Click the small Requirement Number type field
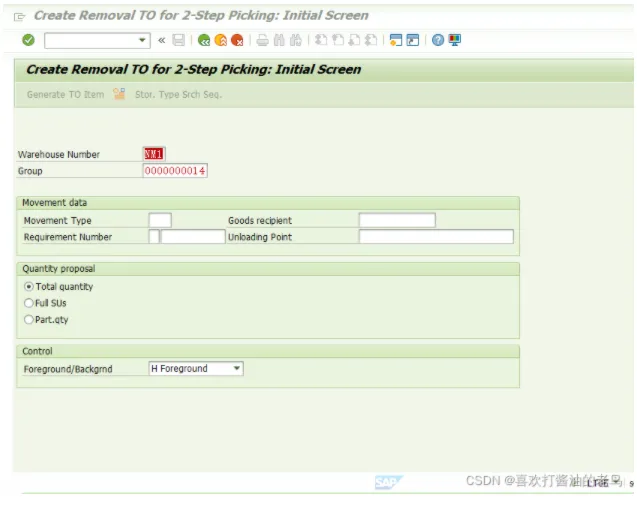 pos(154,236)
